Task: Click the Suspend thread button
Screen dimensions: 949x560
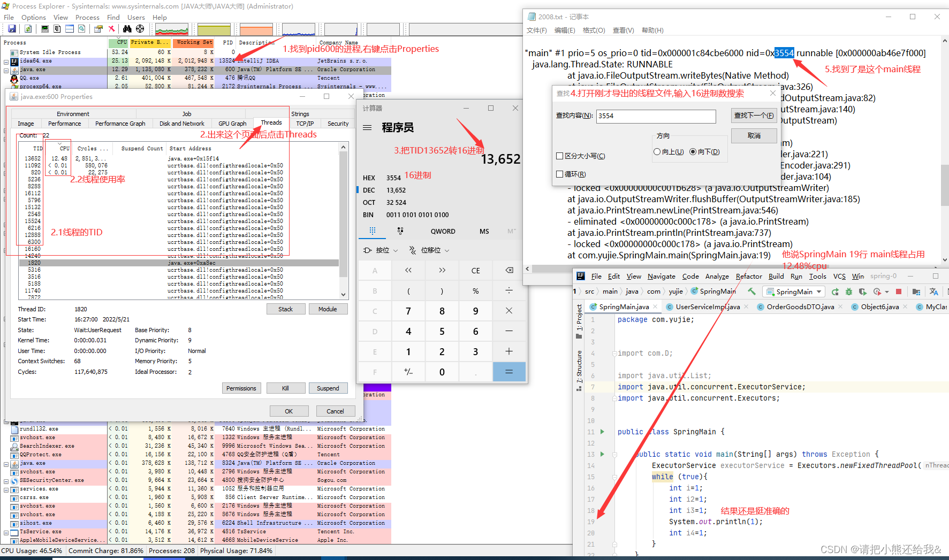Action: click(x=328, y=388)
